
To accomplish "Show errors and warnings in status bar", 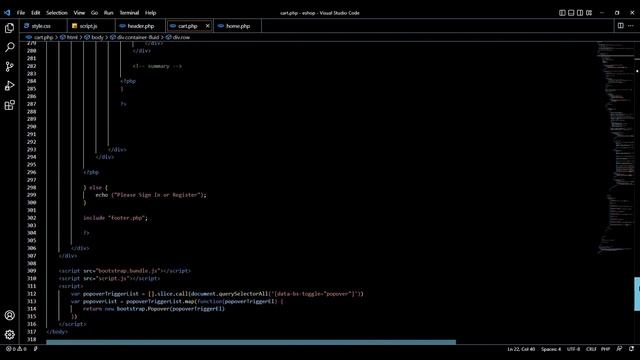I will point(16,349).
